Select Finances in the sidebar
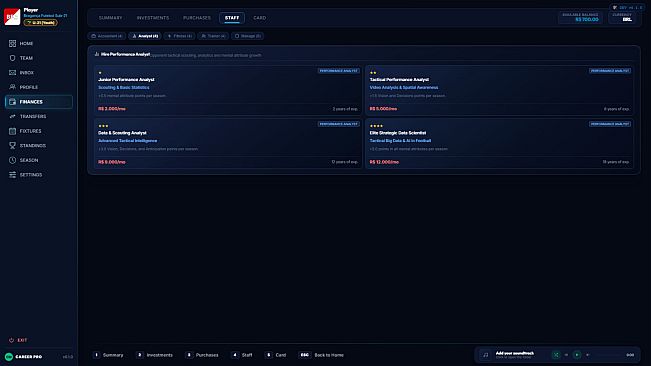This screenshot has height=366, width=651. [x=39, y=102]
